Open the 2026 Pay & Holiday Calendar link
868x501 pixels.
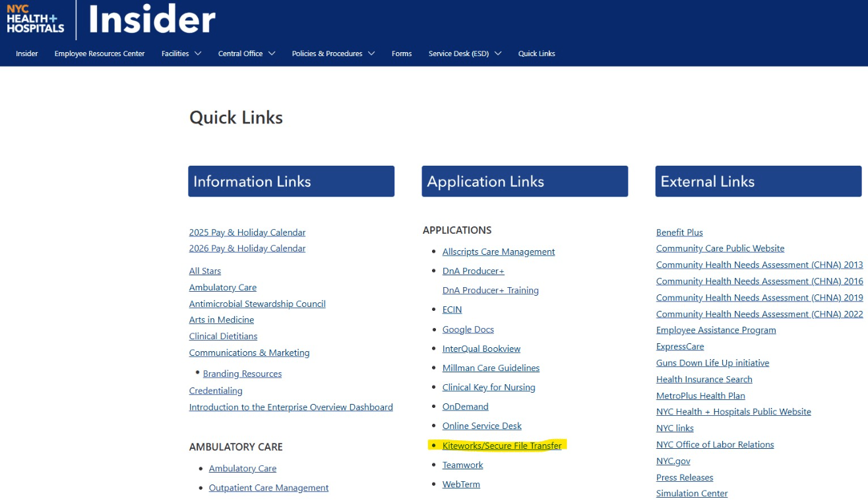(247, 248)
